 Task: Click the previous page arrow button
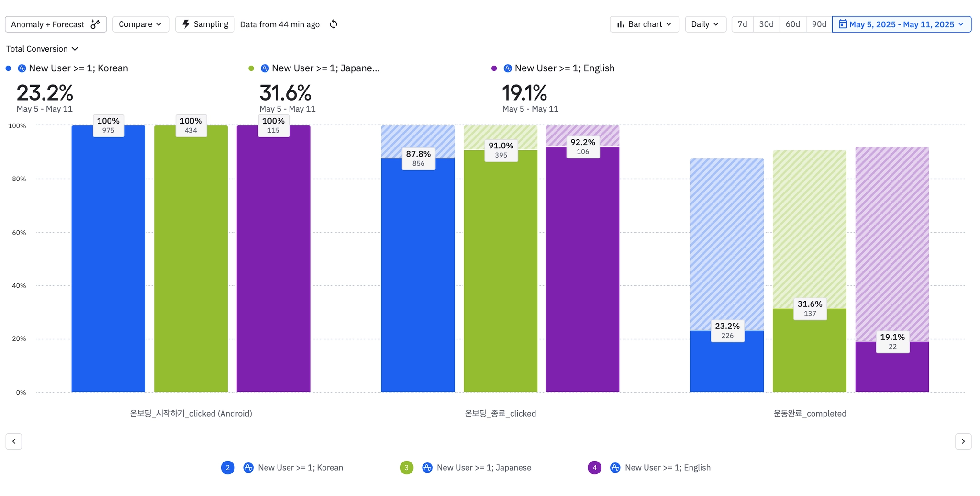point(14,441)
